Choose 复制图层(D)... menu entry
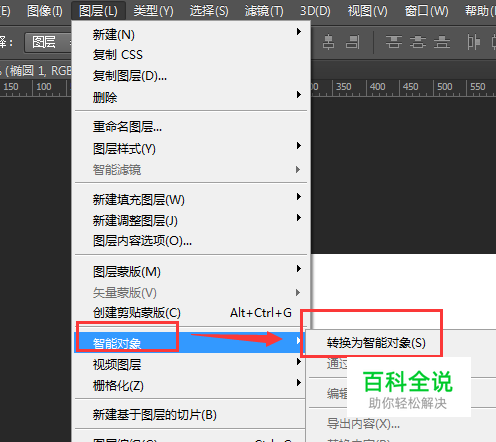496x442 pixels. tap(191, 76)
